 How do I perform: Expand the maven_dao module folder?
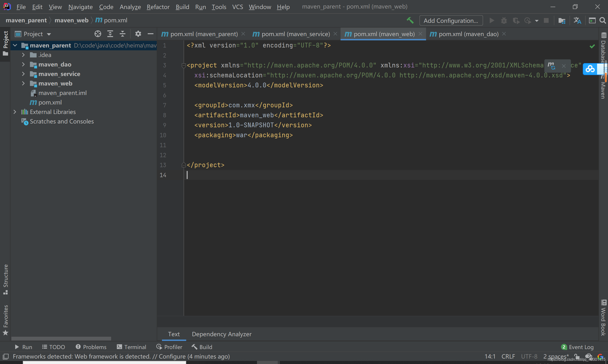click(23, 64)
